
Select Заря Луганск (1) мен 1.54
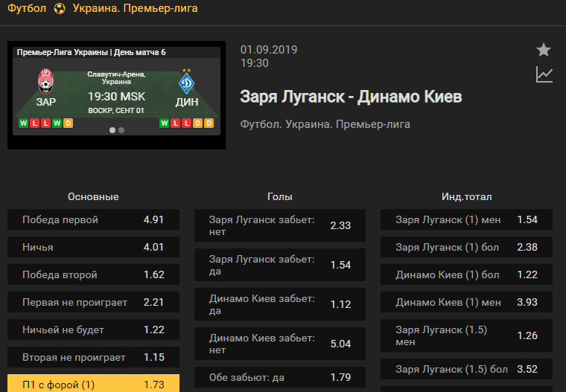[466, 219]
